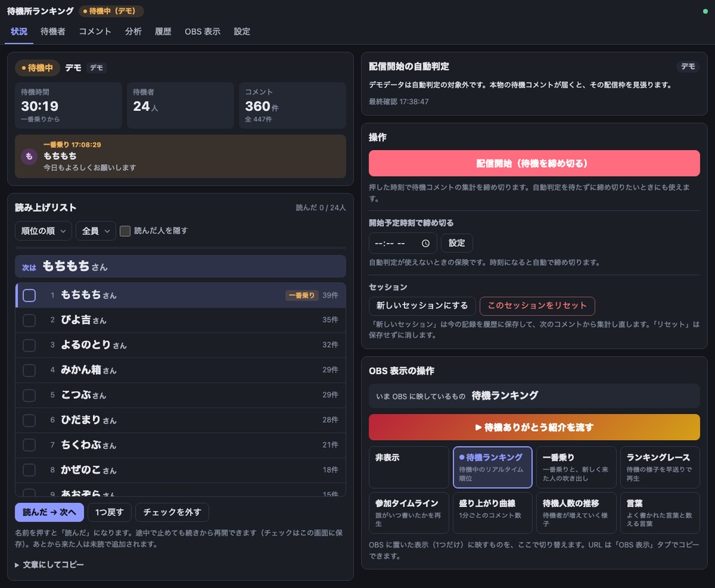715x588 pixels.
Task: Open the 履歴 tab
Action: click(x=163, y=31)
